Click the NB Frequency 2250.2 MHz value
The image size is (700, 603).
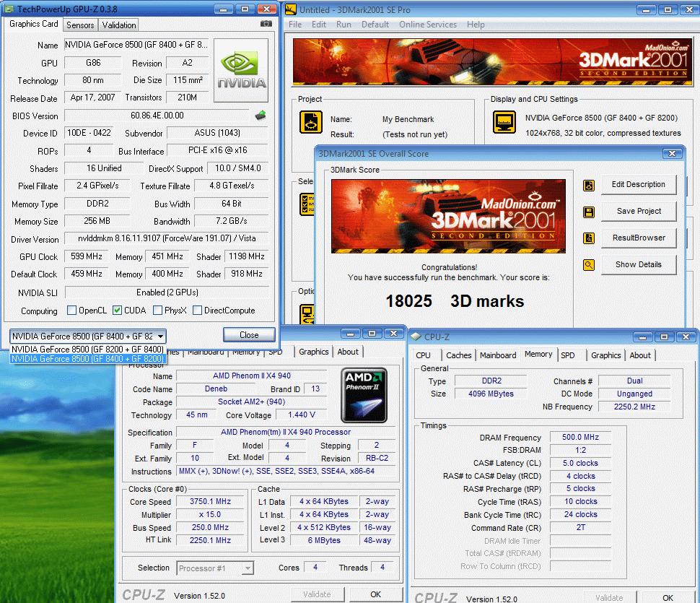[634, 407]
